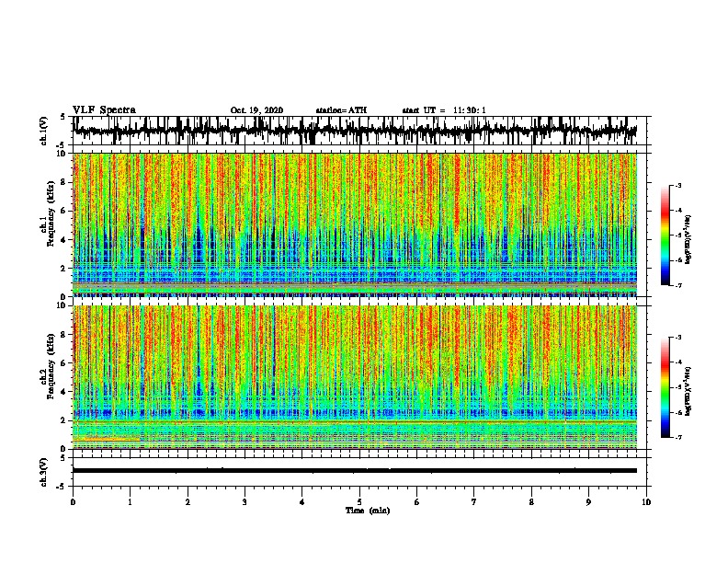Click the ch.2 spectrogram color scale bar
The image size is (728, 563).
pos(665,387)
